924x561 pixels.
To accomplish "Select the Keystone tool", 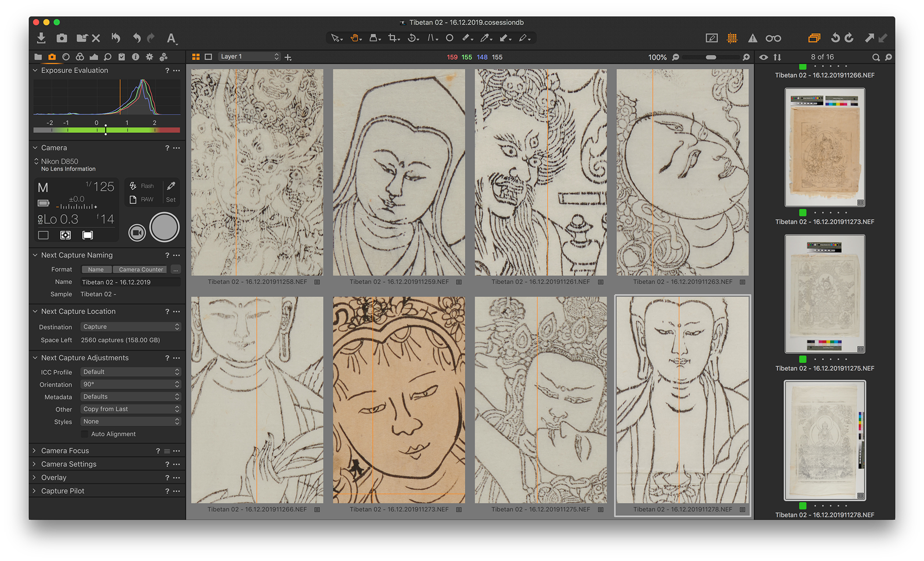I will coord(432,38).
